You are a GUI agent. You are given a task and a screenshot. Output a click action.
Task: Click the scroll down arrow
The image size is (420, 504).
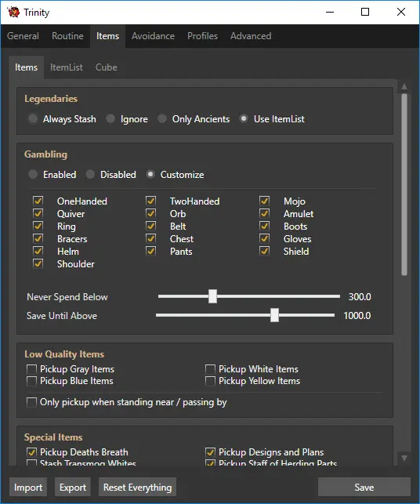[404, 458]
